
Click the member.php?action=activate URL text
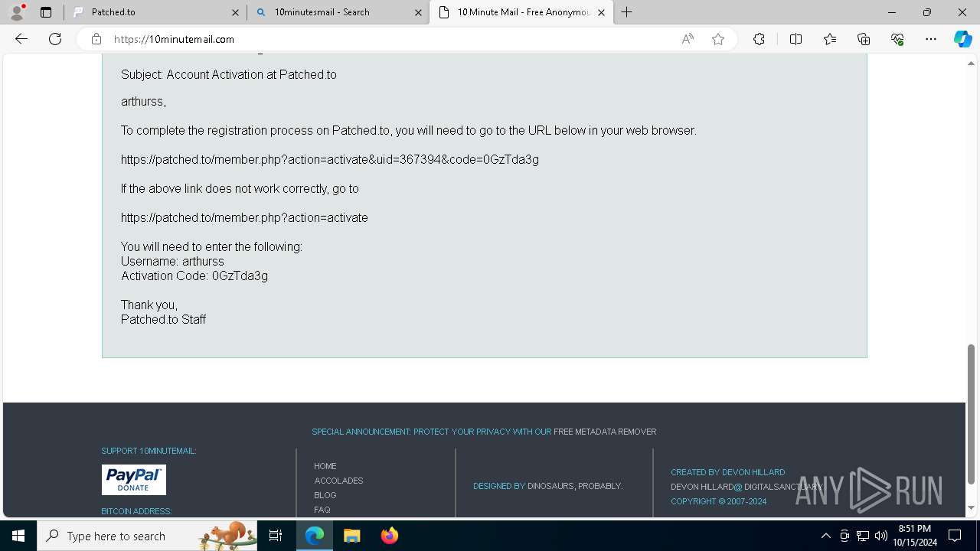(244, 217)
